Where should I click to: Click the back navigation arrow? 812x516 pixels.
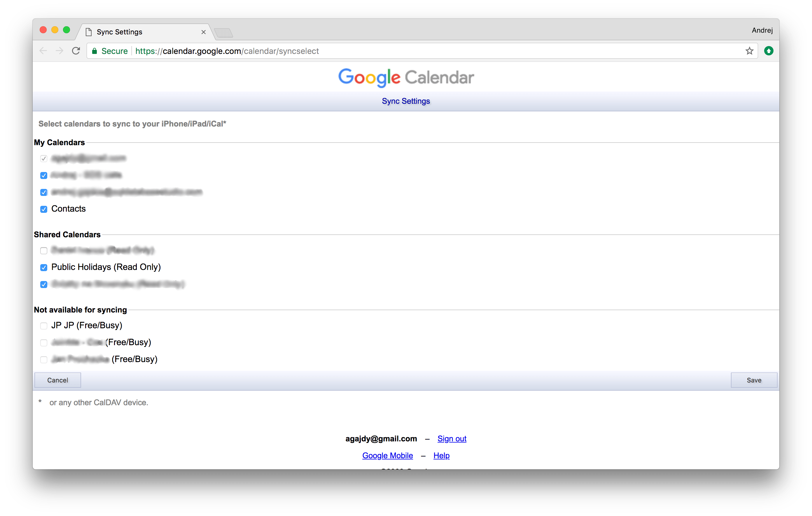point(43,51)
